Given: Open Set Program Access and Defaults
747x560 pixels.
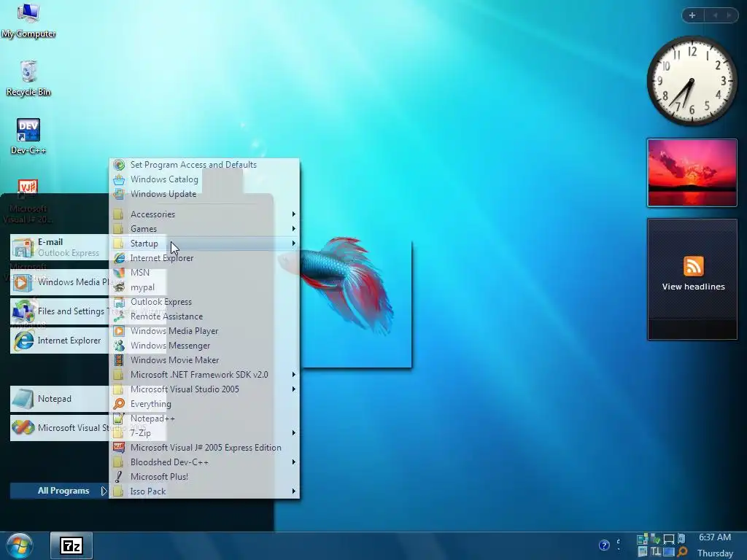Looking at the screenshot, I should coord(204,165).
